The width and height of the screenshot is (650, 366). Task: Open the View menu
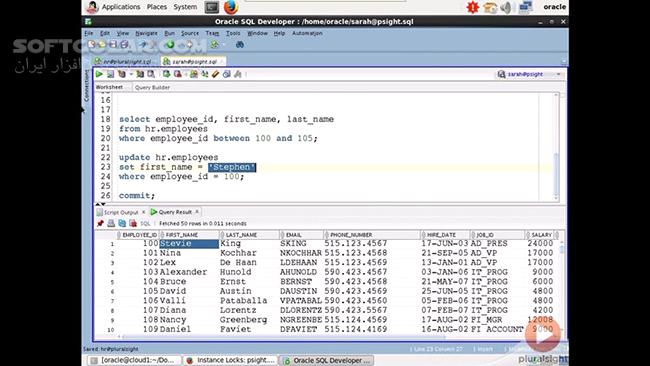(x=123, y=33)
